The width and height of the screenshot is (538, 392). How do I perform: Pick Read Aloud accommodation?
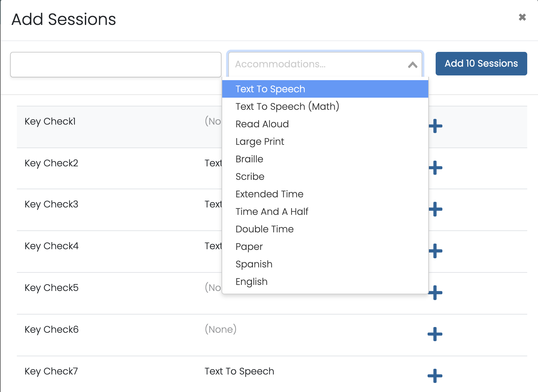[x=262, y=124]
